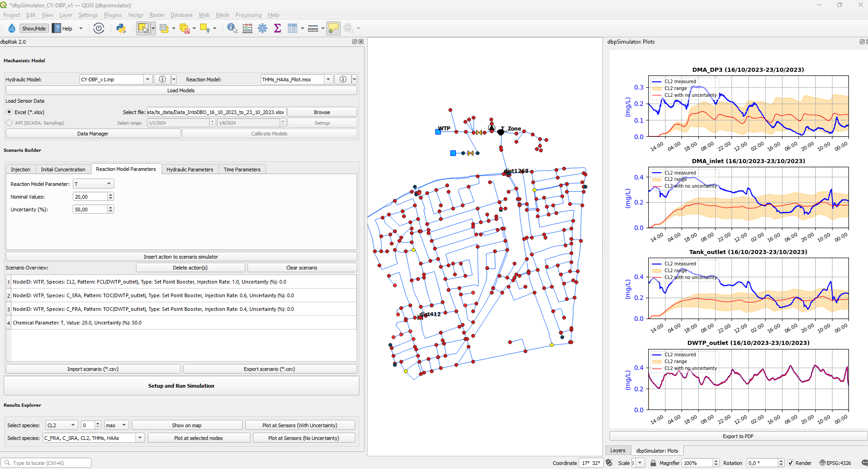Click the Uncertainty (%) spinbox field
The image size is (868, 469).
pyautogui.click(x=91, y=209)
